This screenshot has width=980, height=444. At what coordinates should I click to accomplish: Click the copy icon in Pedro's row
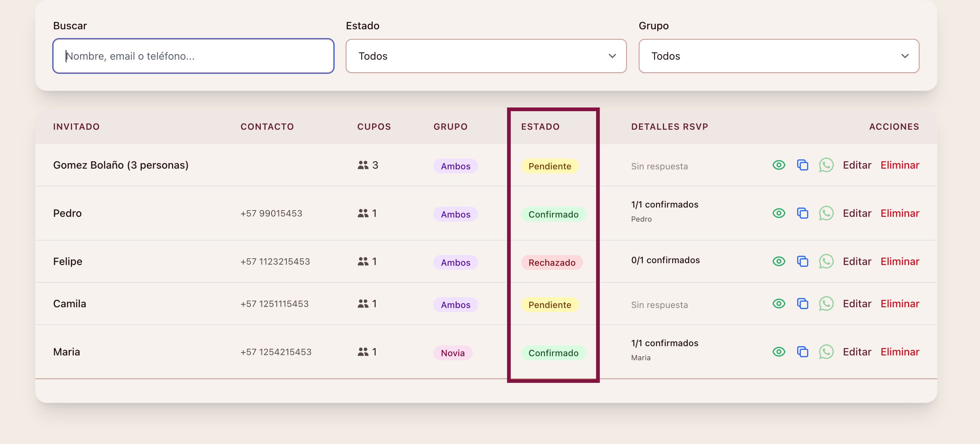pos(802,213)
